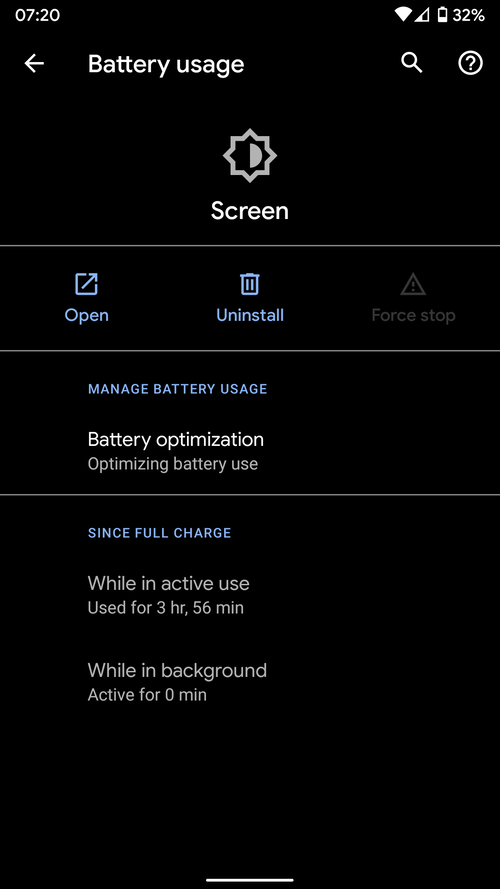Tap the back arrow icon
The width and height of the screenshot is (500, 889).
click(34, 64)
